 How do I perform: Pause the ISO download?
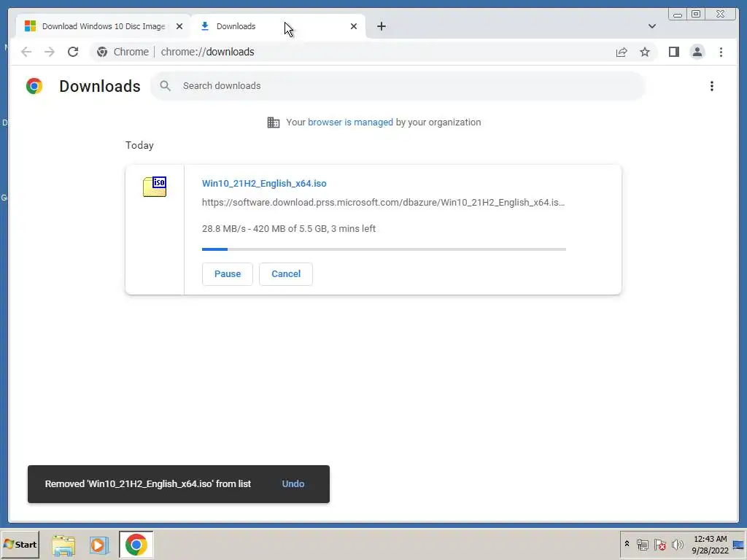point(228,274)
